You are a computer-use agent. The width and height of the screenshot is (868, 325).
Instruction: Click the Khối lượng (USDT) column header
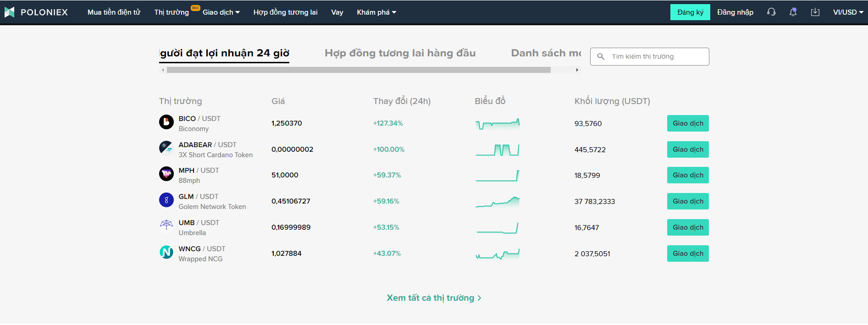(x=612, y=101)
